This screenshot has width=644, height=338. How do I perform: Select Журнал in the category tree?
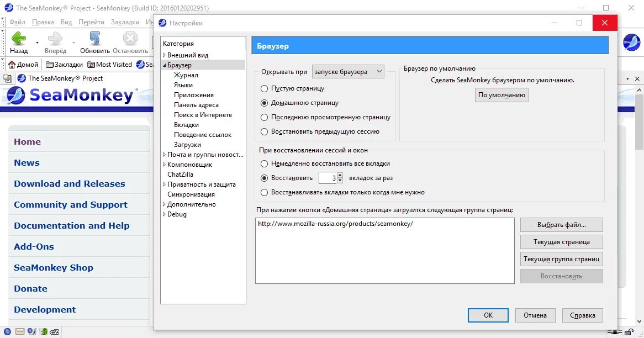[186, 75]
